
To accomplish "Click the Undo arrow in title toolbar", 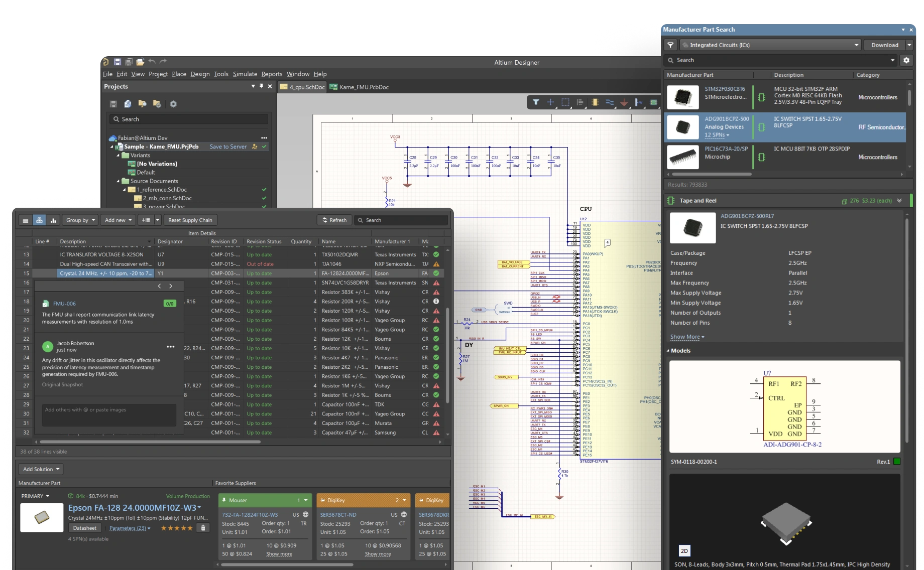I will click(152, 62).
